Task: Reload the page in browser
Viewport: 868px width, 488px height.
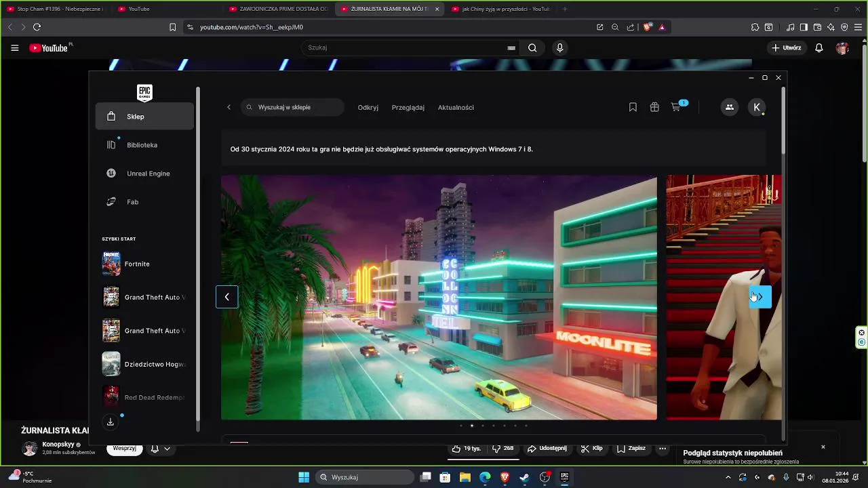Action: [37, 27]
